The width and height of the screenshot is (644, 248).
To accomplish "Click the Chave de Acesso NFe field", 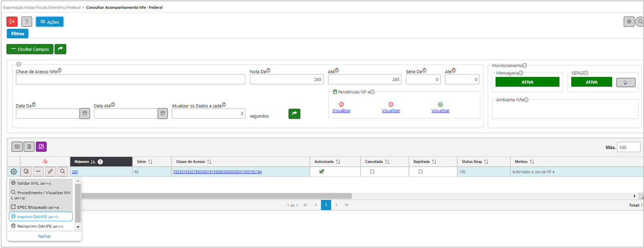I will coord(130,79).
